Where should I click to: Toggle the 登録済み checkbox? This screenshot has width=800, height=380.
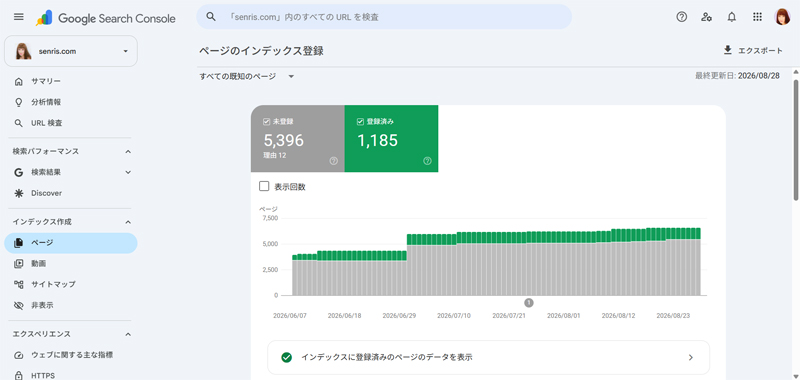360,122
